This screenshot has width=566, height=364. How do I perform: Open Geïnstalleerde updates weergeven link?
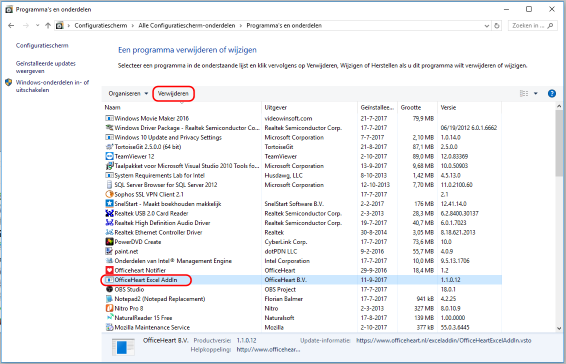(45, 67)
